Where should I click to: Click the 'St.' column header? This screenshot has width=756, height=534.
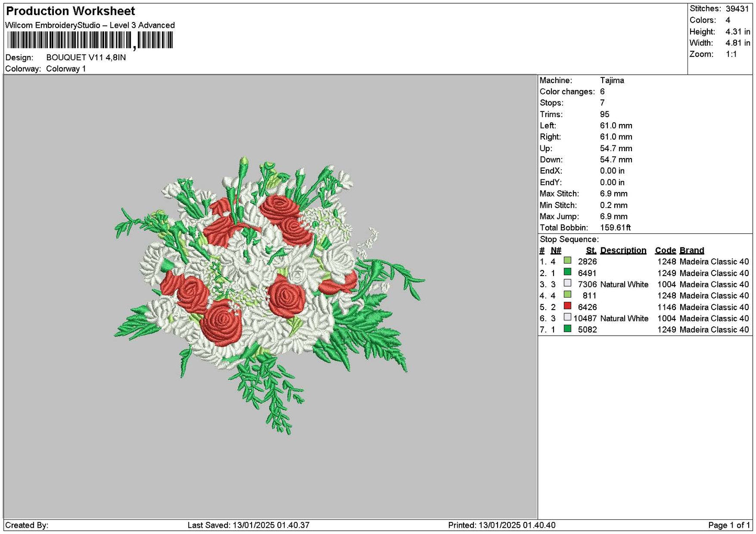591,251
